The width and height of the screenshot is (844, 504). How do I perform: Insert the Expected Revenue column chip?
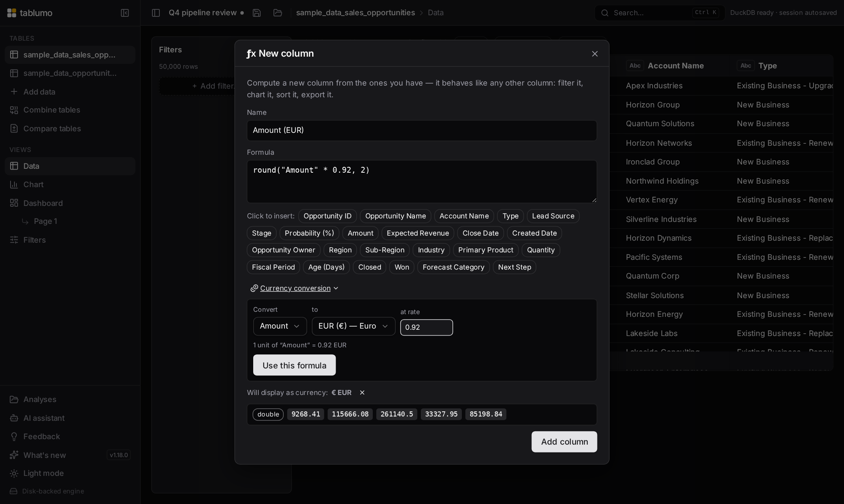(418, 233)
